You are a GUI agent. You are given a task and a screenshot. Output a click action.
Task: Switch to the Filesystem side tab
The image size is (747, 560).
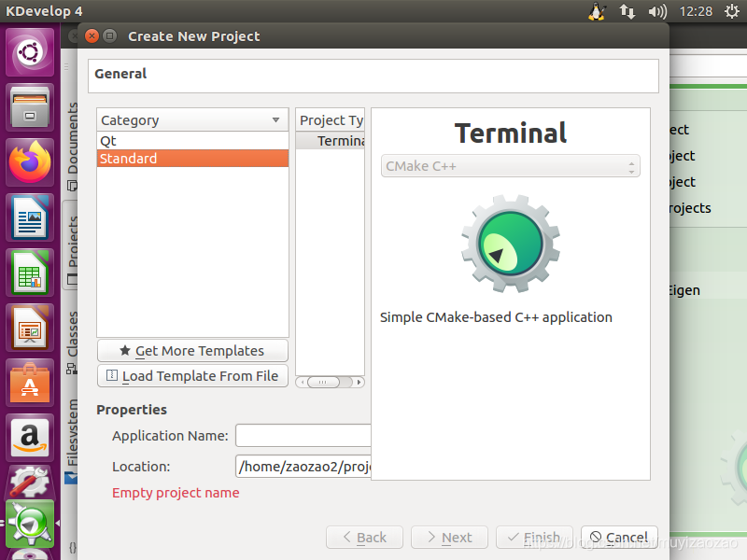click(x=73, y=441)
